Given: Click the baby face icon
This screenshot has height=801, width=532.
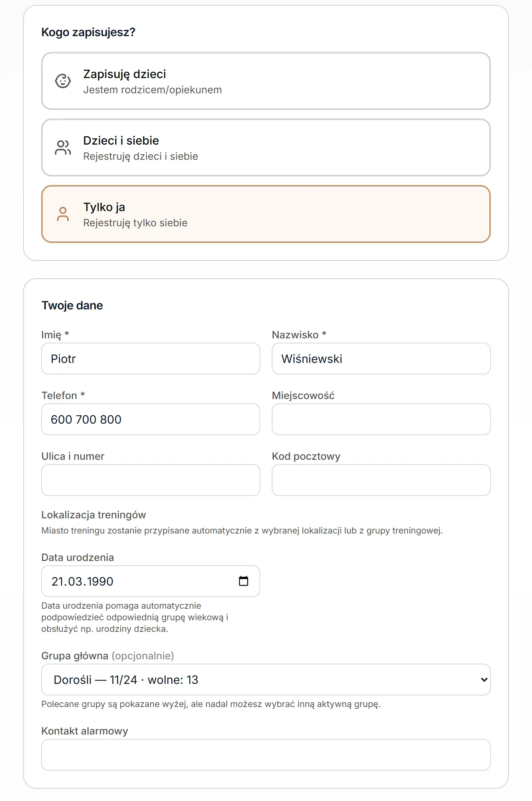Looking at the screenshot, I should 63,81.
